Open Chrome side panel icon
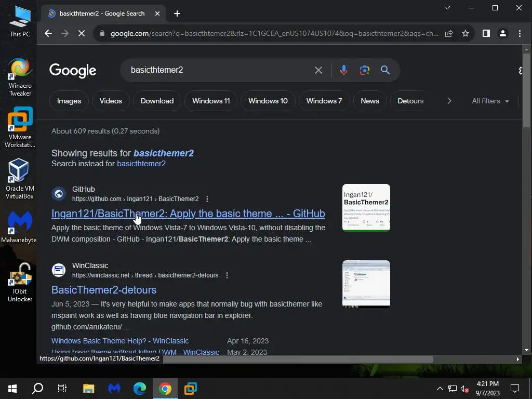Viewport: 532px width, 399px height. 486,33
